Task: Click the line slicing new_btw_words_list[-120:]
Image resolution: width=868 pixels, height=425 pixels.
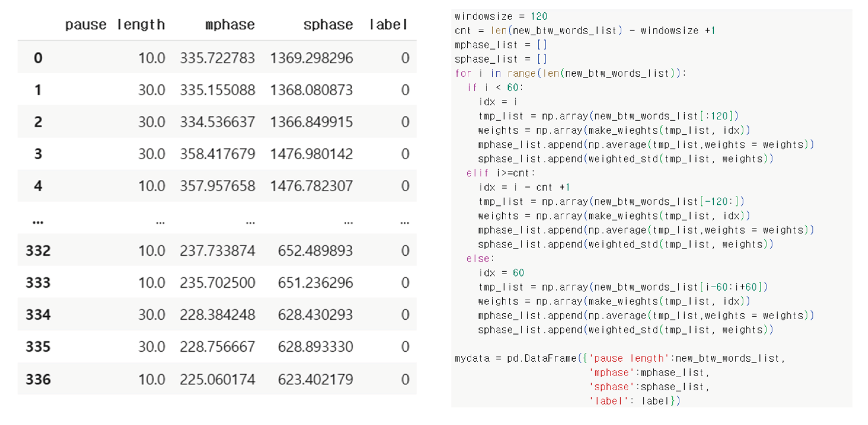Action: (611, 201)
